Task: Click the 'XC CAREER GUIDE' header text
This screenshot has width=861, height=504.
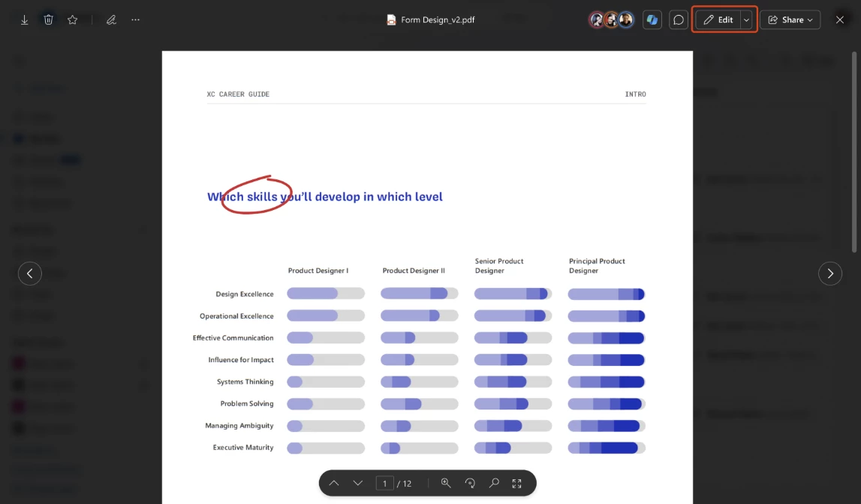Action: (238, 94)
